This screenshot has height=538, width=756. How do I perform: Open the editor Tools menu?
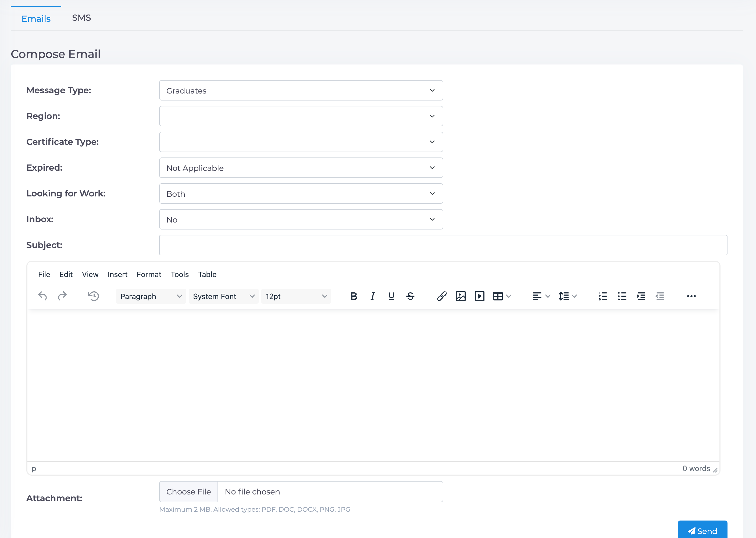pyautogui.click(x=180, y=274)
